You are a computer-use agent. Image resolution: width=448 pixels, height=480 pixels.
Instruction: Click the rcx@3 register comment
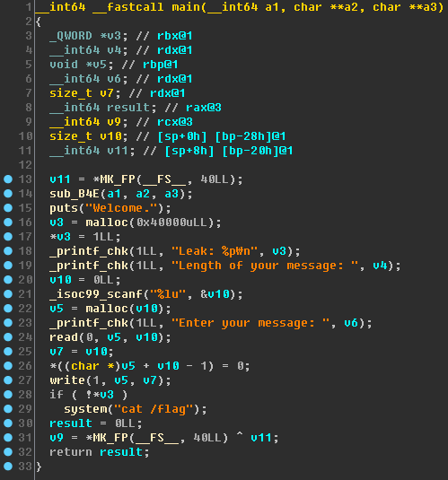tap(175, 122)
